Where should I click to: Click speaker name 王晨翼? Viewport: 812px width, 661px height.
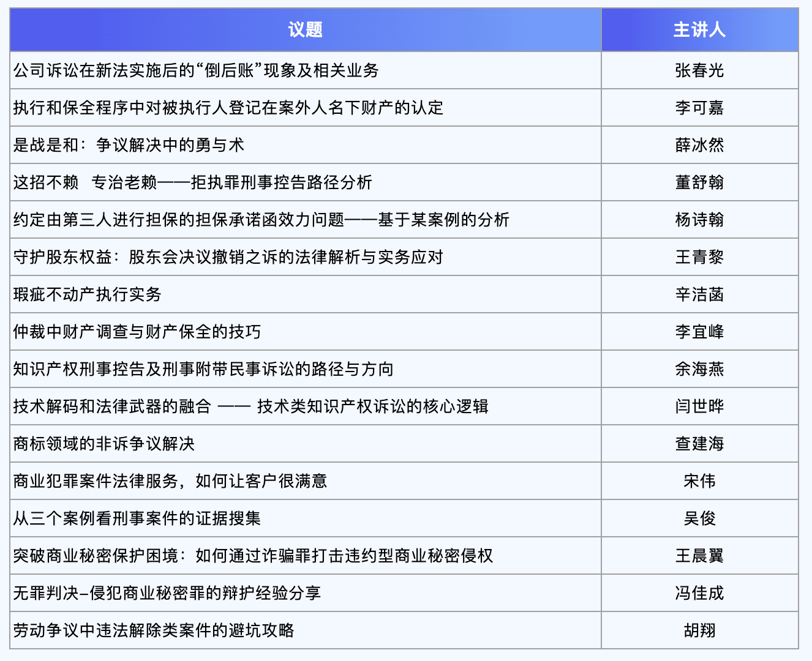699,556
